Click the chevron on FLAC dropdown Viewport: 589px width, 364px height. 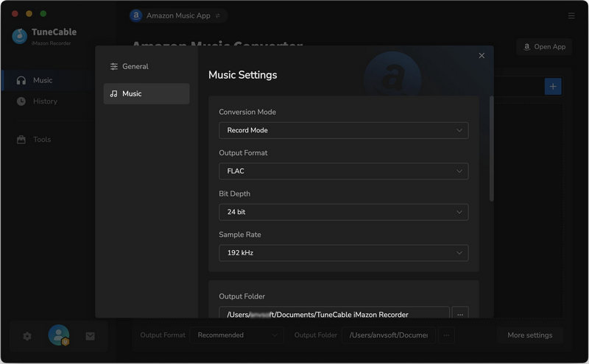click(459, 171)
